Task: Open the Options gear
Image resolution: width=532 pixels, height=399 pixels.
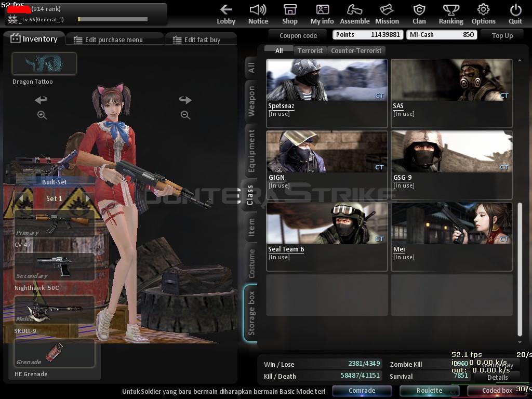Action: coord(483,14)
